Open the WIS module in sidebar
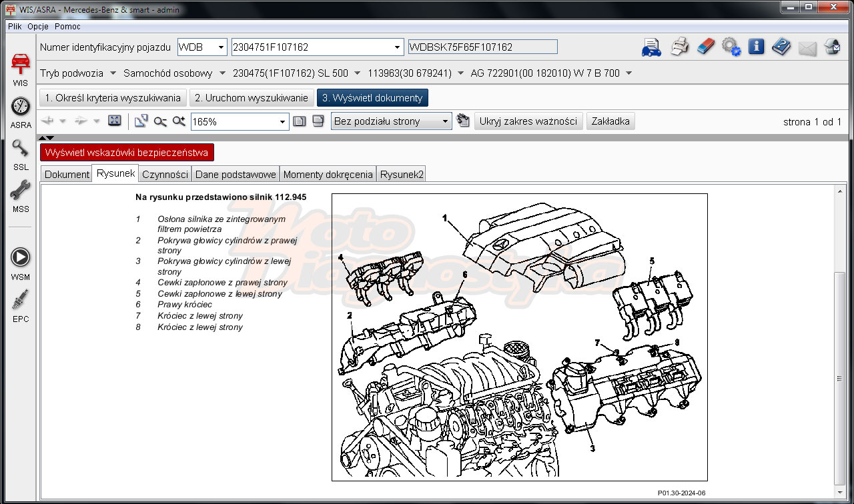This screenshot has width=854, height=504. tap(21, 65)
